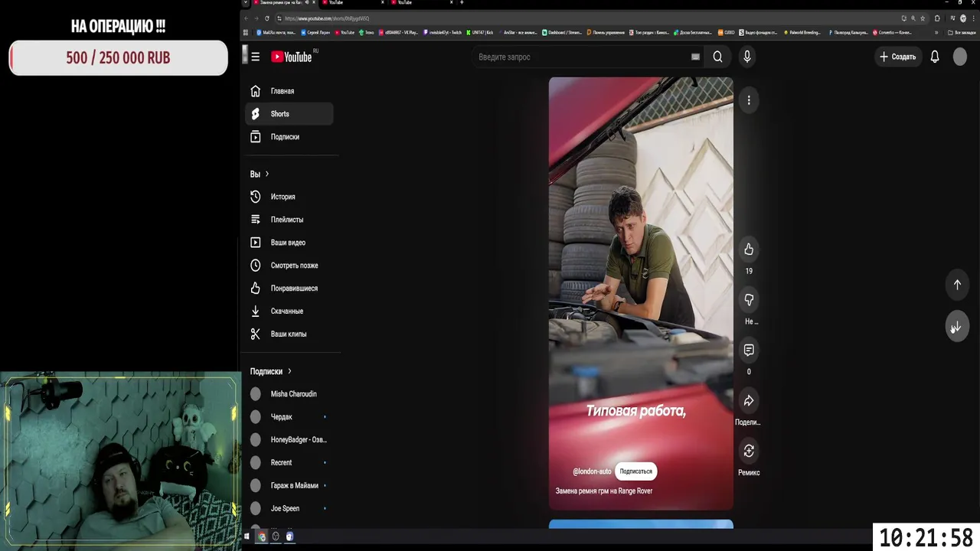Open the Short's comments
The height and width of the screenshot is (551, 980).
(749, 350)
